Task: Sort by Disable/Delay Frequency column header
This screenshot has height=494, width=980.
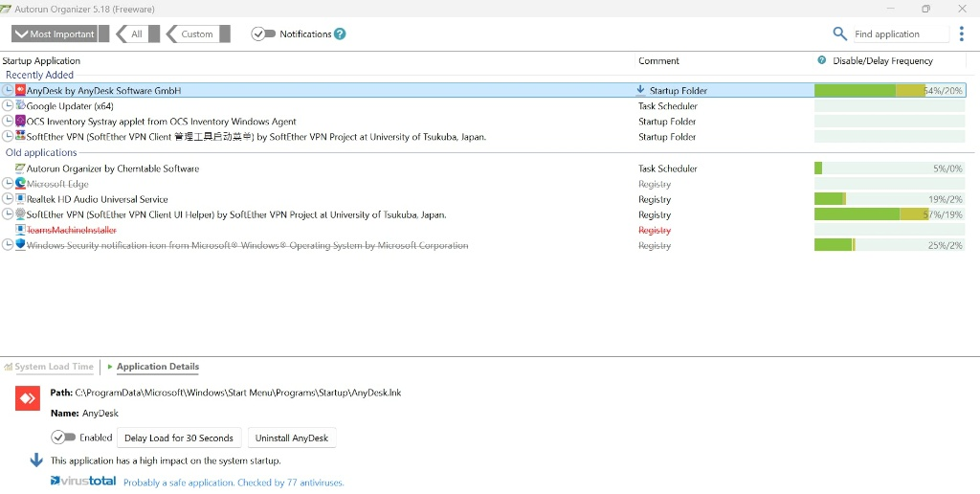Action: pyautogui.click(x=883, y=60)
